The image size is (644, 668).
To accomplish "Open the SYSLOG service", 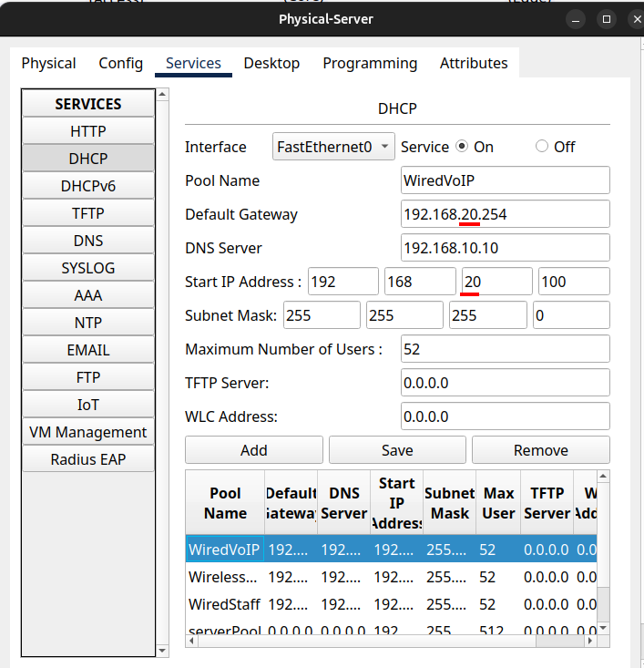I will tap(88, 268).
